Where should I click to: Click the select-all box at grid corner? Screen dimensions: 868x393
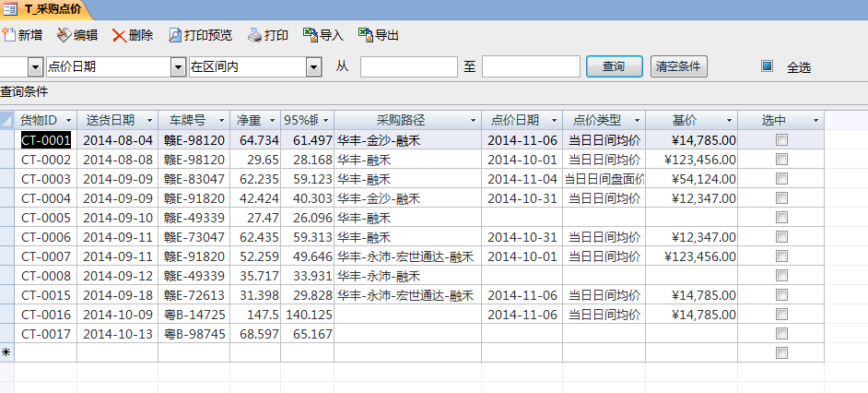(6, 121)
